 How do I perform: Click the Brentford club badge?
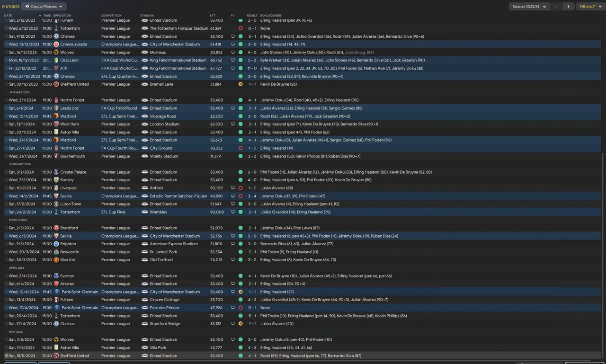click(x=56, y=228)
